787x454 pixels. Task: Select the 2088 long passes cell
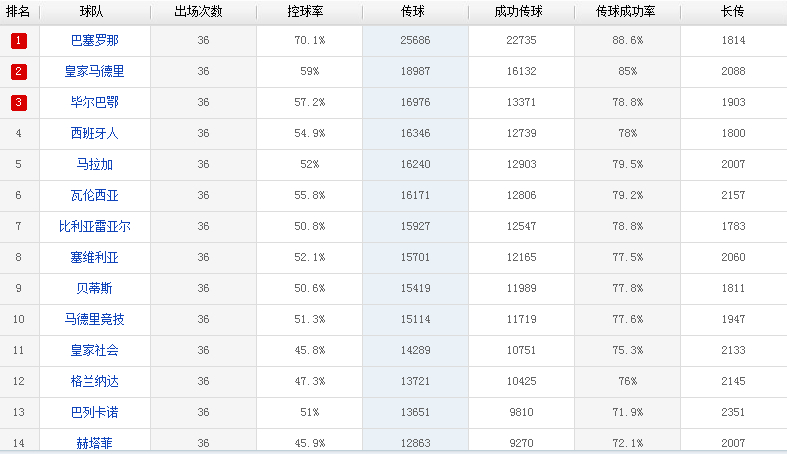[733, 72]
